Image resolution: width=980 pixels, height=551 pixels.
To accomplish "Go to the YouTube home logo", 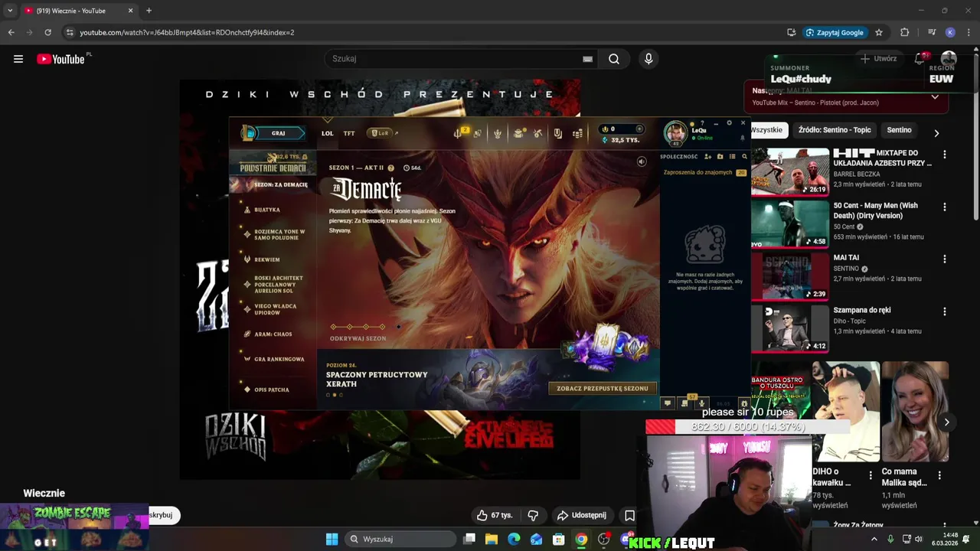I will (x=60, y=59).
